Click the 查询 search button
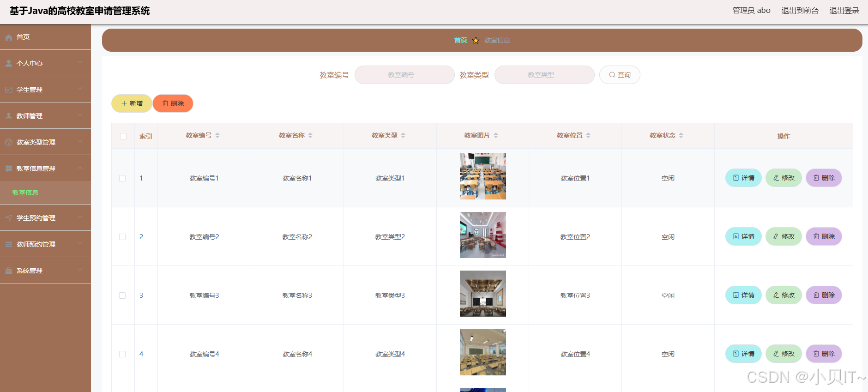The image size is (868, 392). pyautogui.click(x=620, y=75)
